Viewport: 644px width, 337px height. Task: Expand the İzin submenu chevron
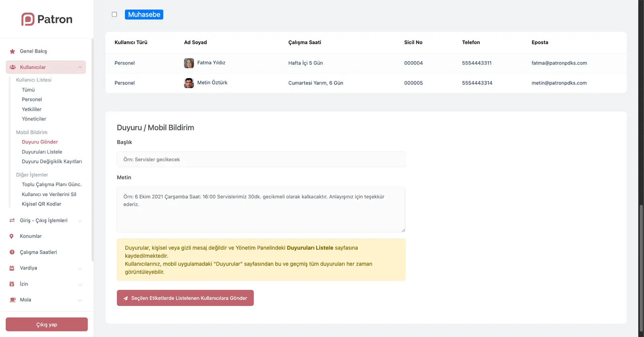point(80,284)
